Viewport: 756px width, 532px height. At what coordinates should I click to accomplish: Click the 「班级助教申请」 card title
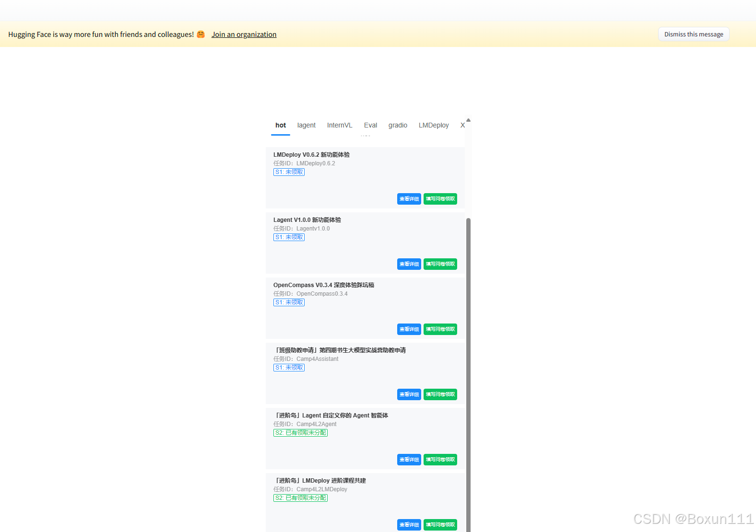340,350
